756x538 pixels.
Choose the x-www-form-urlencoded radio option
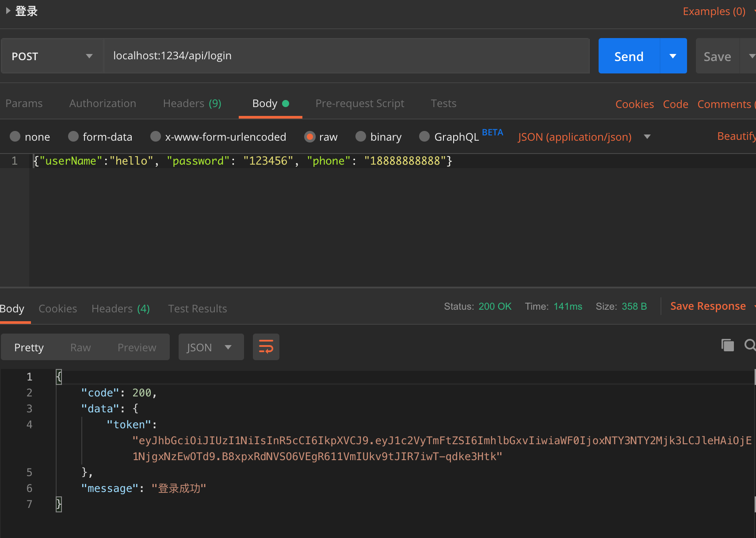pyautogui.click(x=156, y=137)
